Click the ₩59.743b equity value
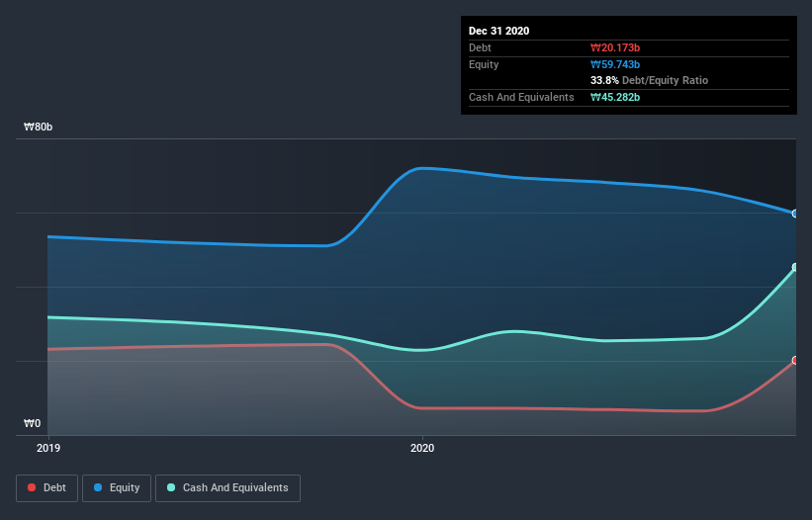This screenshot has width=812, height=520. pyautogui.click(x=615, y=64)
